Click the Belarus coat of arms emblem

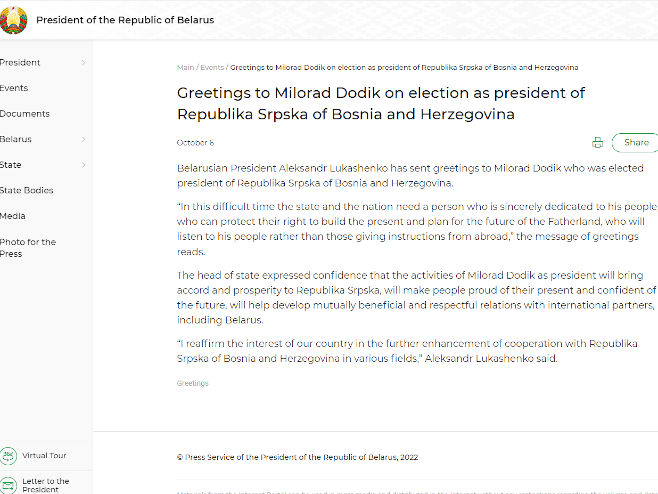13,20
